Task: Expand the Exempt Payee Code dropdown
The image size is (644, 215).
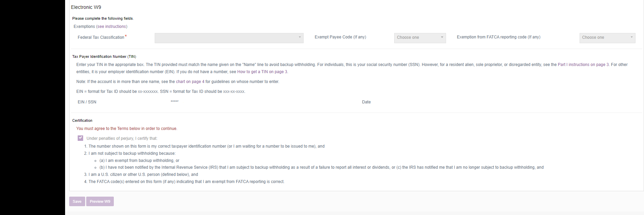Action: (420, 38)
